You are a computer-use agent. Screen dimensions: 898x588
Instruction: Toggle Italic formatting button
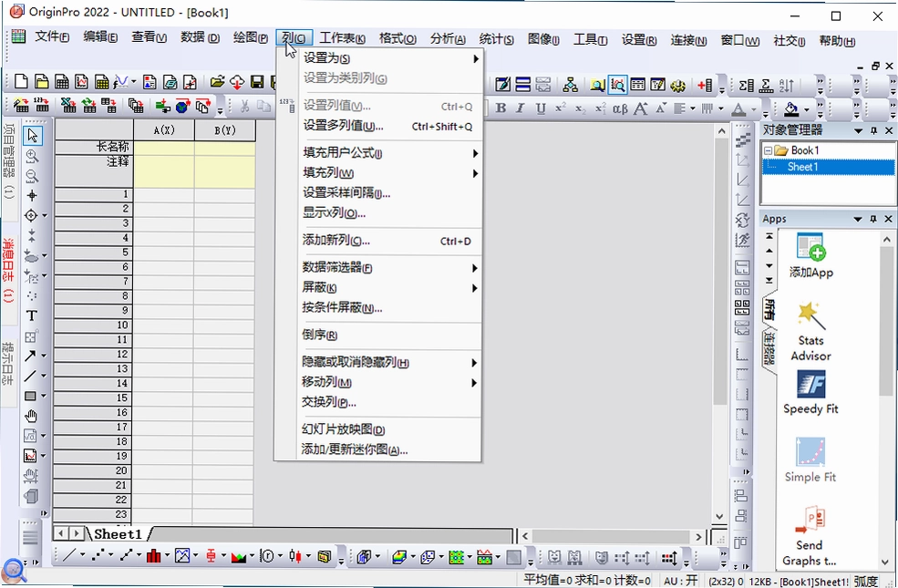click(520, 108)
